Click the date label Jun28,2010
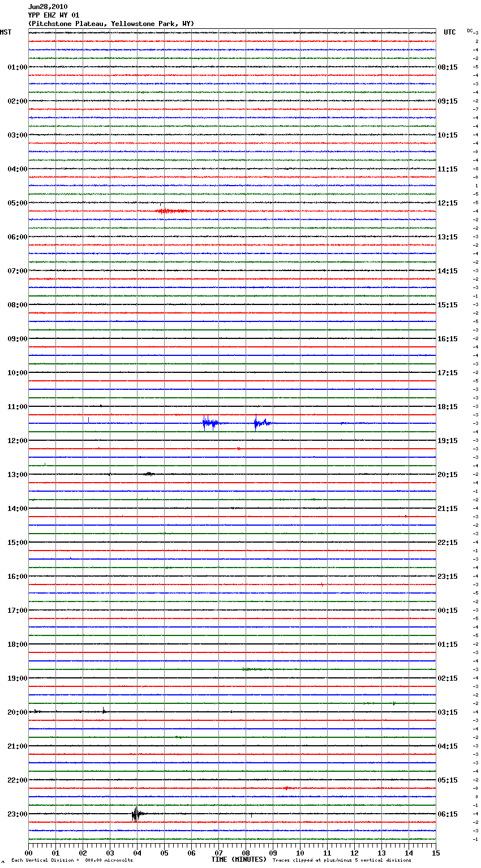The height and width of the screenshot is (868, 481). pos(48,7)
